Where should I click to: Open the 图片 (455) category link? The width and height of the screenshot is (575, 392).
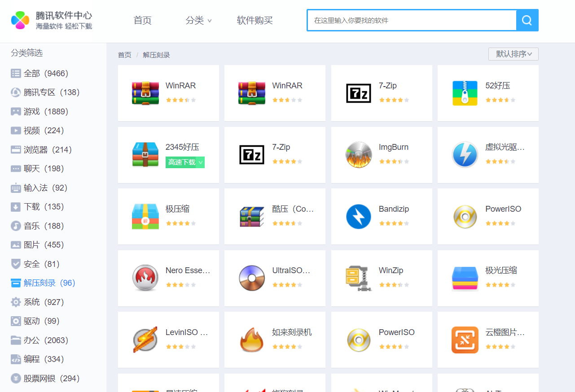(38, 245)
